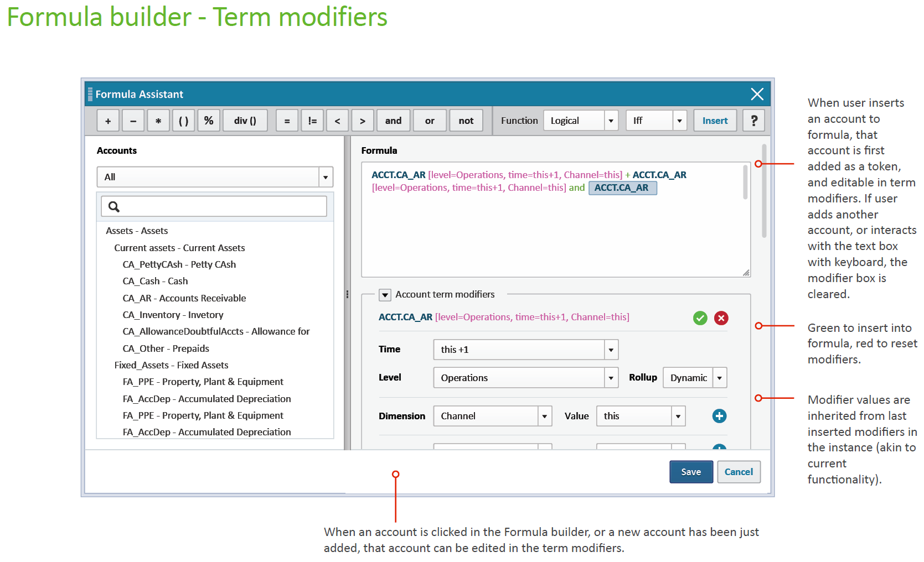Open the Formula Assistant help (?) icon
This screenshot has height=562, width=924.
[753, 121]
